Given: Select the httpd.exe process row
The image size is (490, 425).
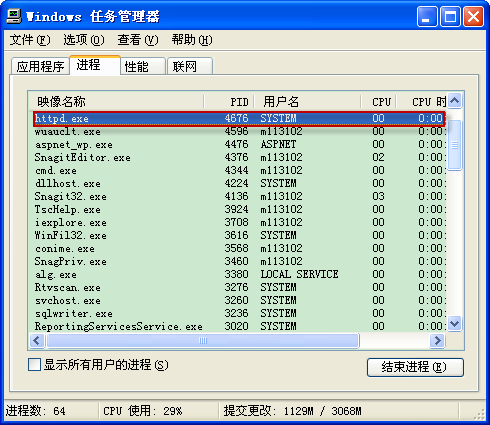Looking at the screenshot, I should point(239,119).
